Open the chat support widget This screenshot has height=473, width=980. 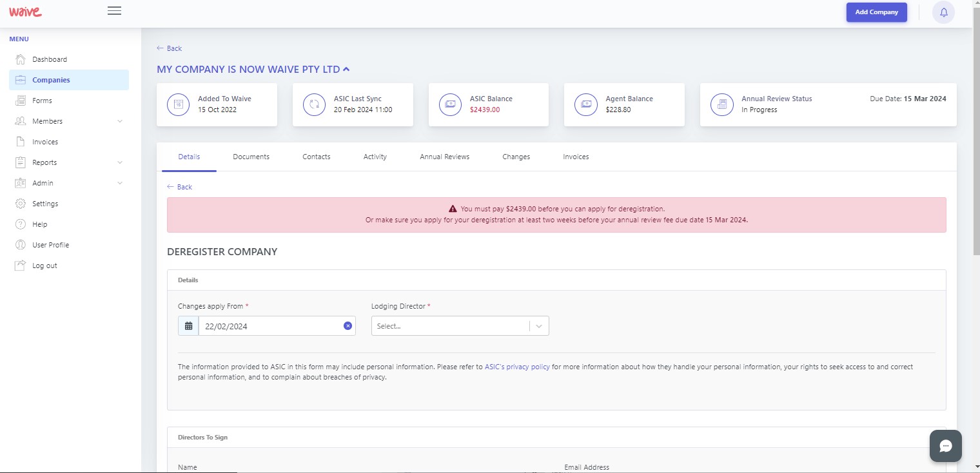[x=946, y=446]
